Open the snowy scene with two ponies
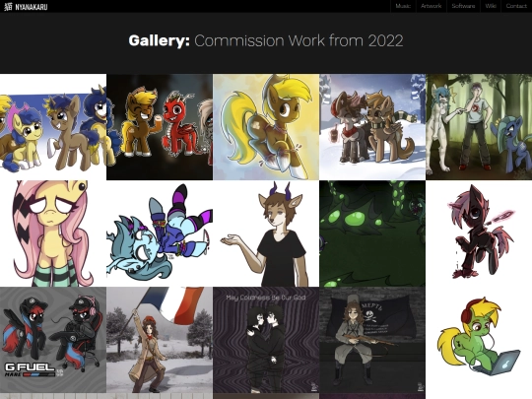Image resolution: width=532 pixels, height=399 pixels. (x=372, y=127)
